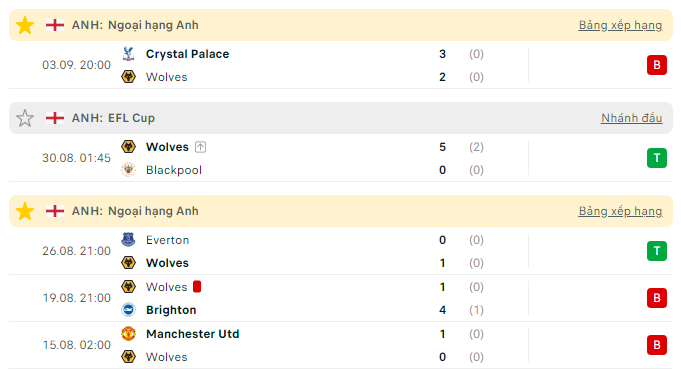Open the Wolves vs Brighton match row

click(x=341, y=298)
